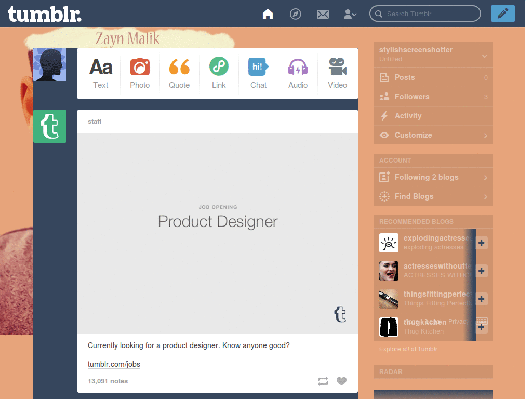Create a new Quote post
The width and height of the screenshot is (532, 399).
coord(179,74)
